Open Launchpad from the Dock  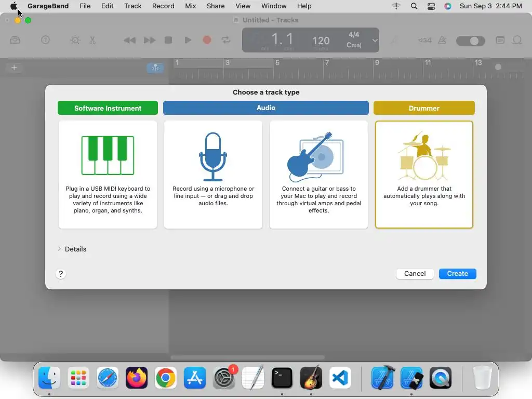[x=78, y=378]
